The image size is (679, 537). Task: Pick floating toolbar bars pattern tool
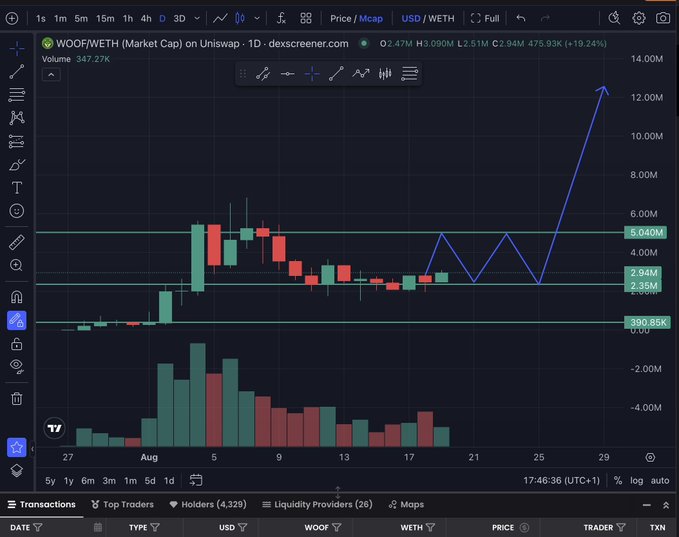tap(385, 74)
